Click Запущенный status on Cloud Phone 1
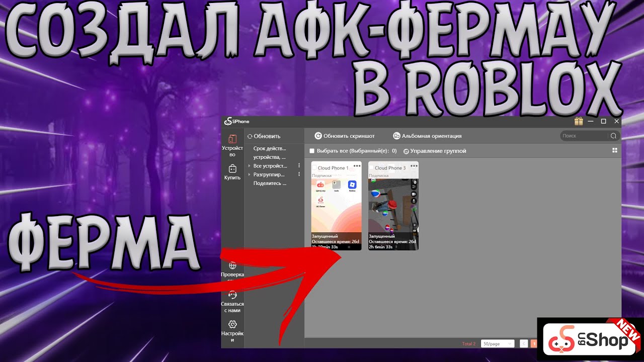 point(325,236)
